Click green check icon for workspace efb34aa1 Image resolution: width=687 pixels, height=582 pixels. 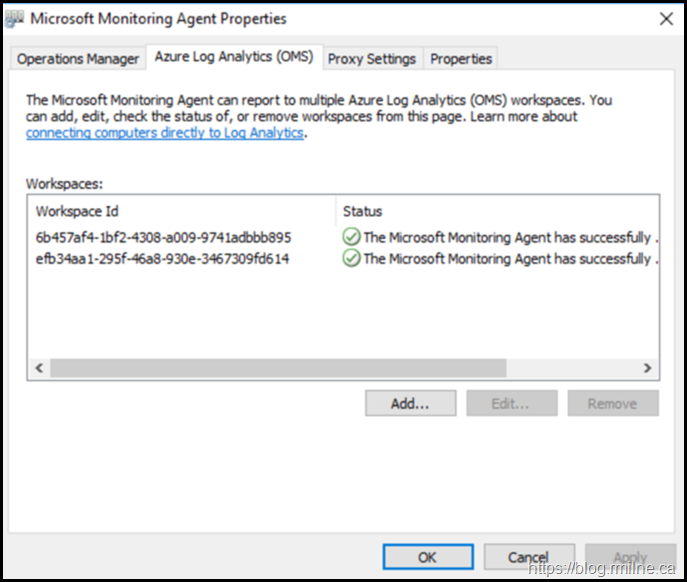coord(351,258)
